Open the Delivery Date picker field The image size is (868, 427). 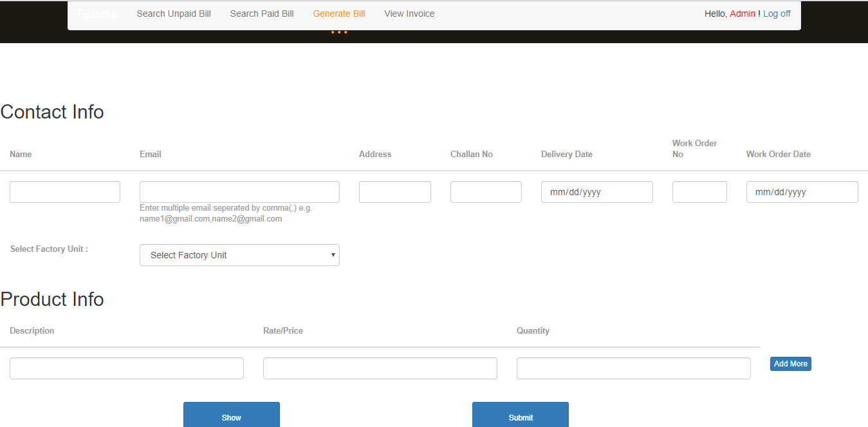click(596, 192)
